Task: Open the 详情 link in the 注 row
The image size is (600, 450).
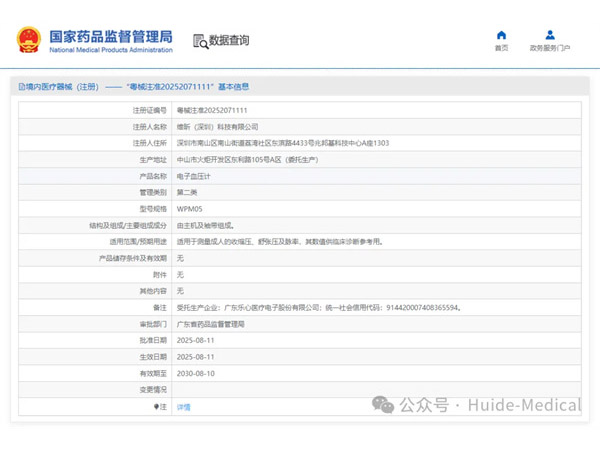Action: tap(183, 407)
